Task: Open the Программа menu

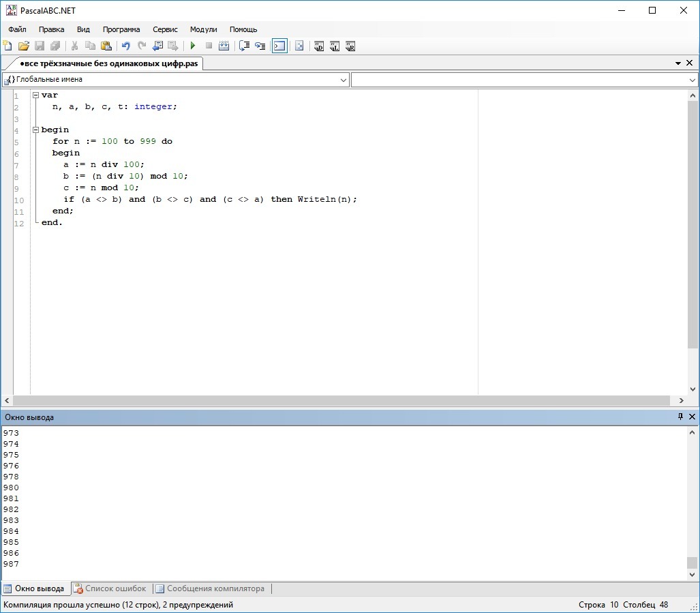Action: (x=121, y=29)
